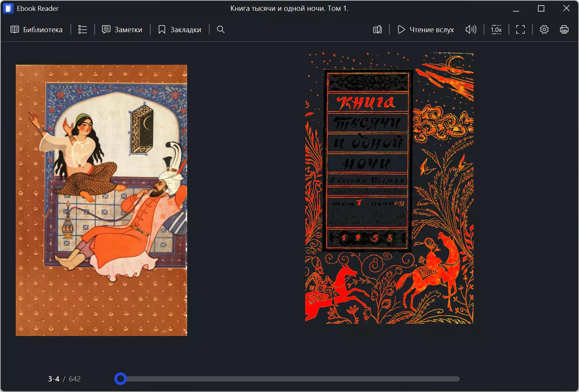
Task: Click the left page illustration
Action: click(102, 200)
